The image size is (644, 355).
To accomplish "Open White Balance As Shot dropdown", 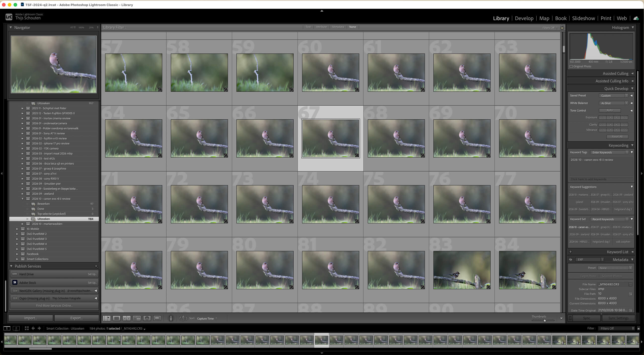I will click(614, 103).
